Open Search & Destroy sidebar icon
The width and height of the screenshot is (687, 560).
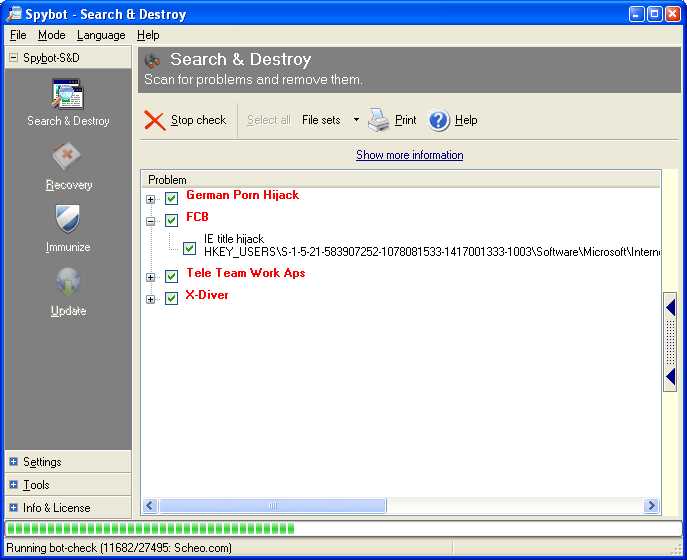click(x=68, y=95)
